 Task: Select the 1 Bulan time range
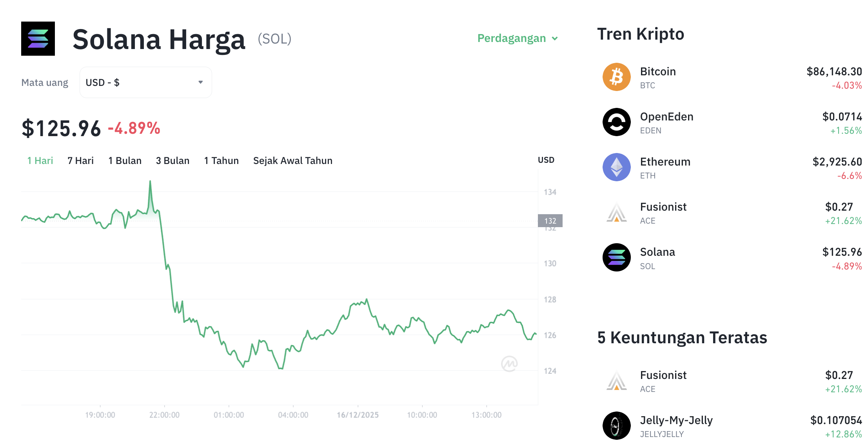tap(125, 160)
